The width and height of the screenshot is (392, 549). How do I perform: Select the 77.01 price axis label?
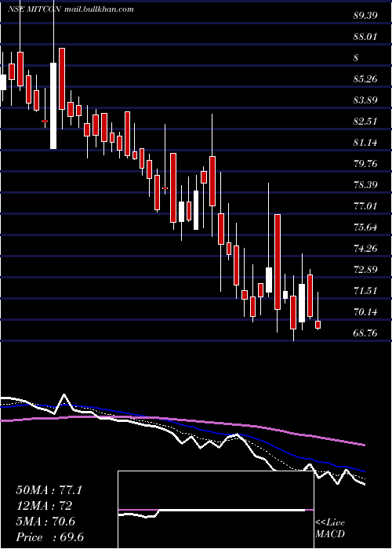365,205
